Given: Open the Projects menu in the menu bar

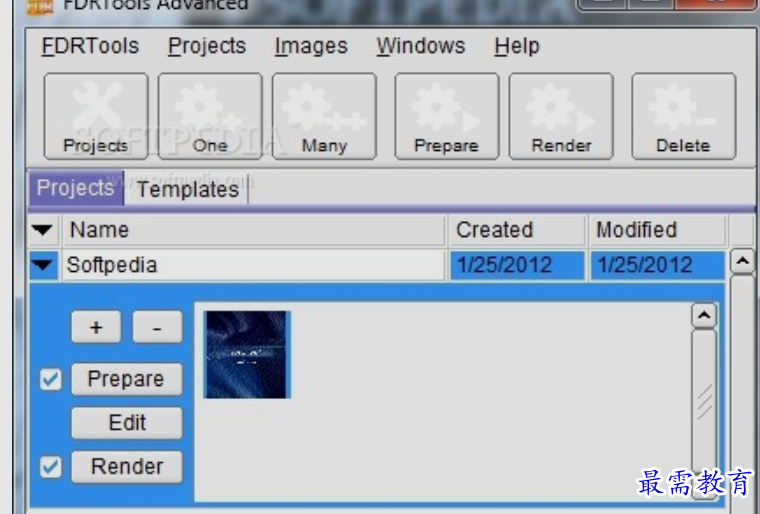Looking at the screenshot, I should 207,47.
